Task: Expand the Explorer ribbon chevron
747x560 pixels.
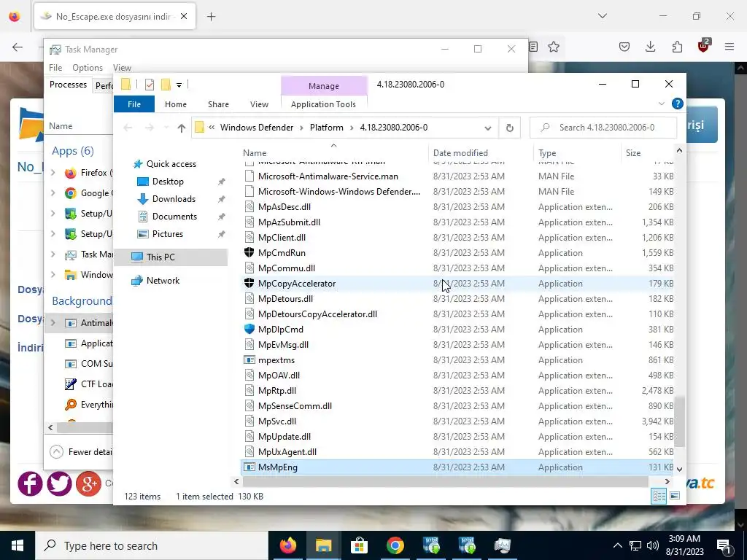Action: 661,104
